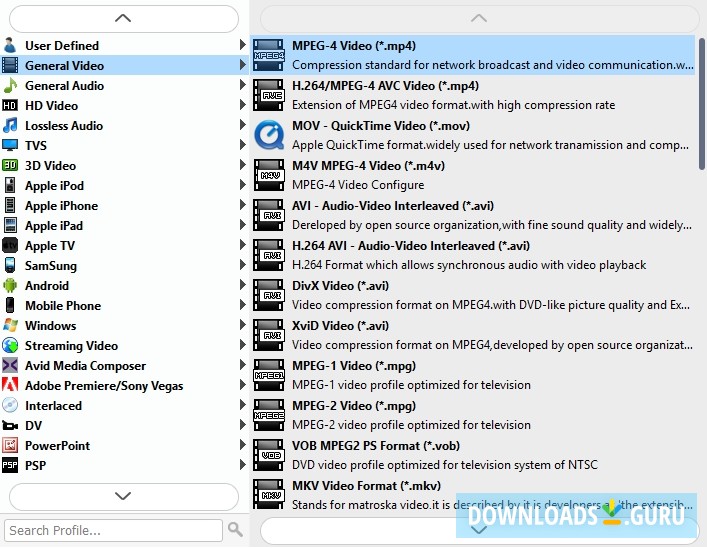Click the General Audio music note icon
The height and width of the screenshot is (548, 707).
(x=10, y=85)
